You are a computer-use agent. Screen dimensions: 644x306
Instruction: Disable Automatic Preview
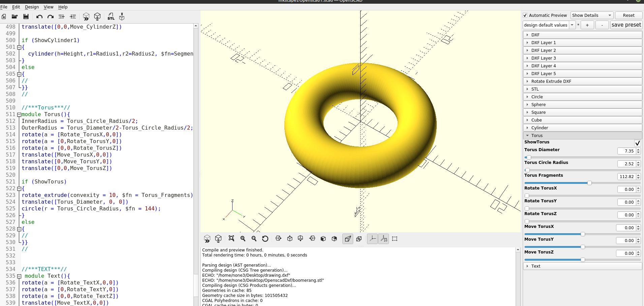pos(525,15)
